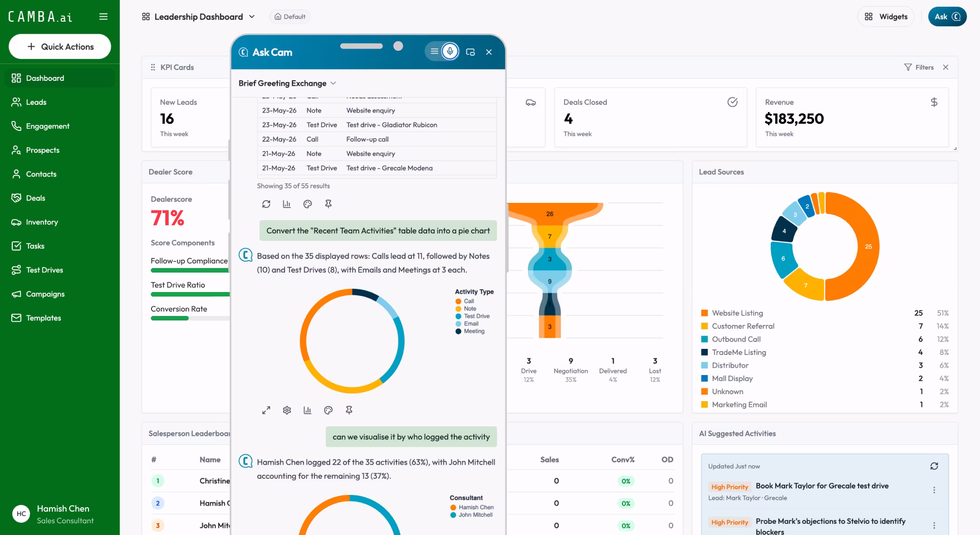980x535 pixels.
Task: Open Campaigns in the sidebar
Action: click(x=60, y=294)
